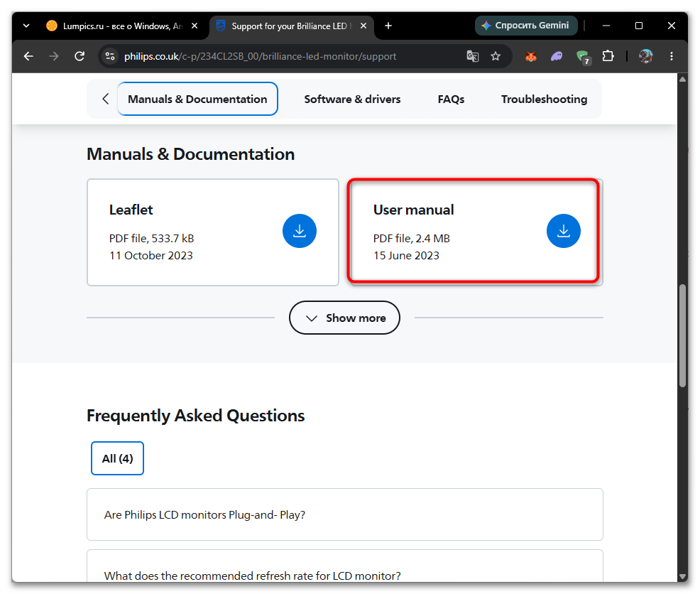Go back to the previous page
Screen dimensions: 700x594
pyautogui.click(x=28, y=56)
